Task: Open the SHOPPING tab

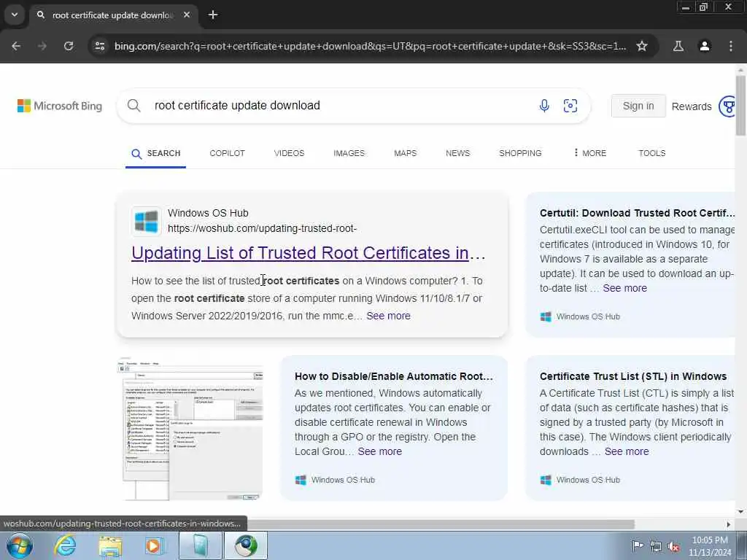Action: click(x=520, y=153)
